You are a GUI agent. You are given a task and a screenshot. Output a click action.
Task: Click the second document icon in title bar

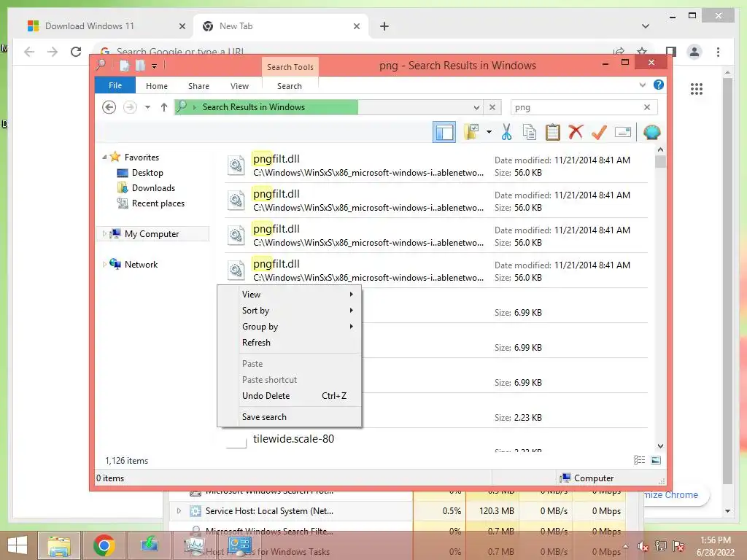(140, 66)
